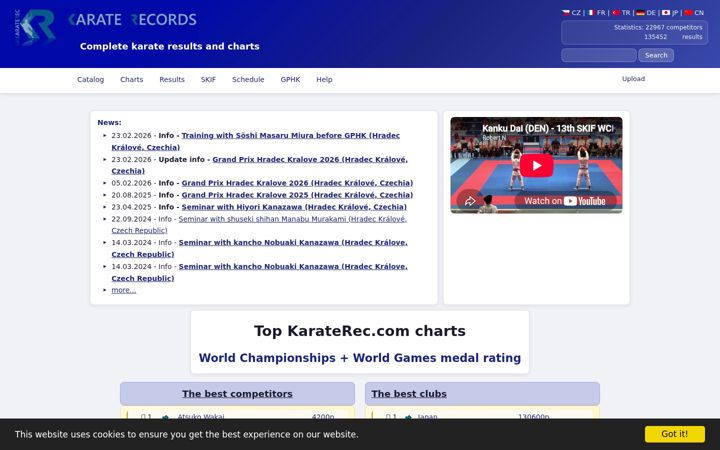The height and width of the screenshot is (450, 720).
Task: Open the Help menu item
Action: [324, 79]
